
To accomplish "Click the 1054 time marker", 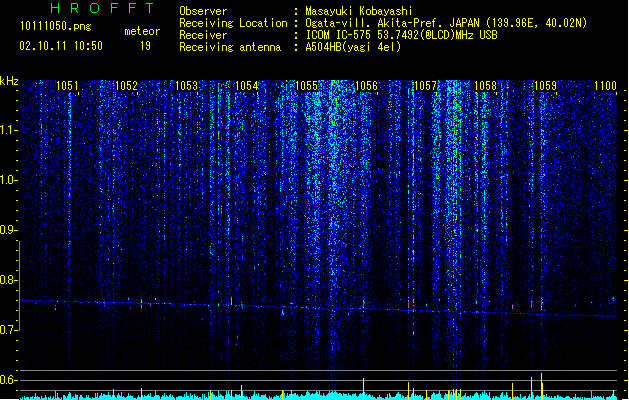I will pyautogui.click(x=246, y=86).
